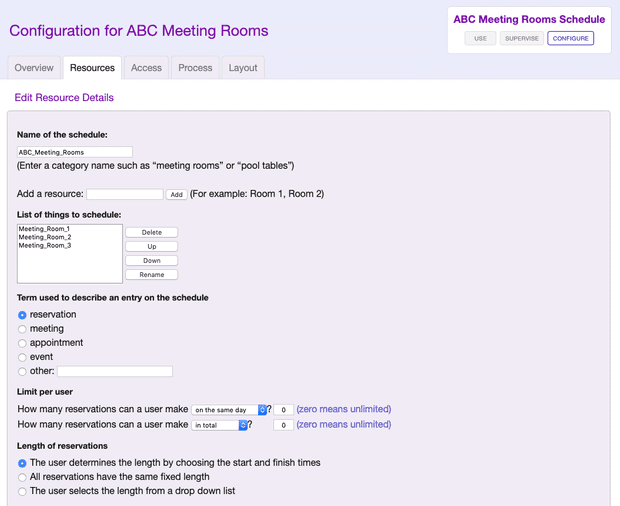Click the same-day reservation limit field

284,410
